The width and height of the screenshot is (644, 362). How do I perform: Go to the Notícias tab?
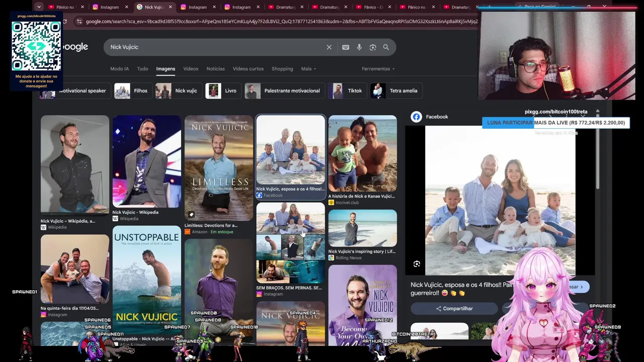tap(215, 69)
